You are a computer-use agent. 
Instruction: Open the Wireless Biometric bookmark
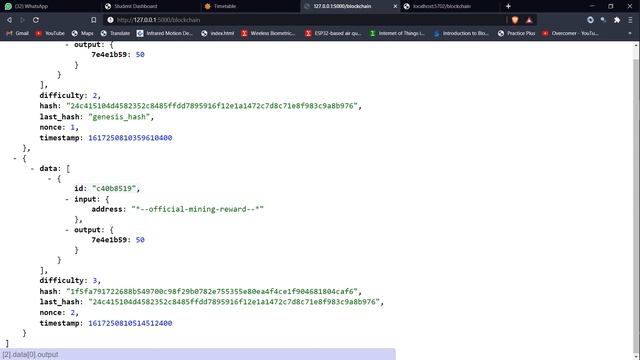268,33
